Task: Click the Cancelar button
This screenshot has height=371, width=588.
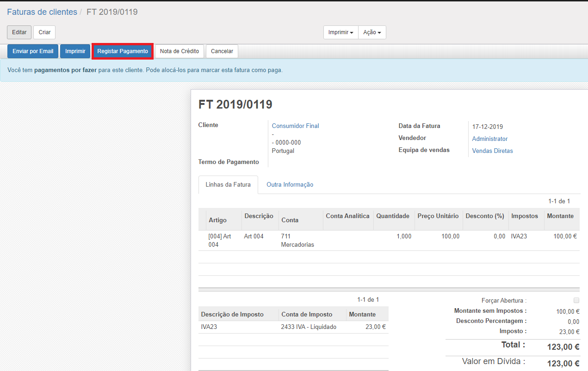Action: coord(222,51)
